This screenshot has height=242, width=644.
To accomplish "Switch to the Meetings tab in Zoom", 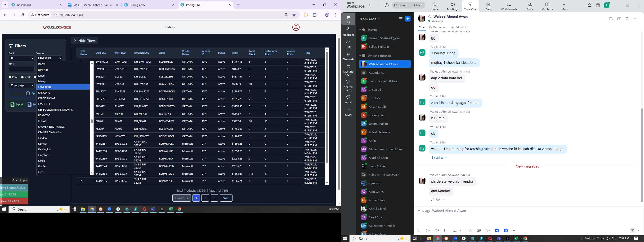I will [x=452, y=6].
